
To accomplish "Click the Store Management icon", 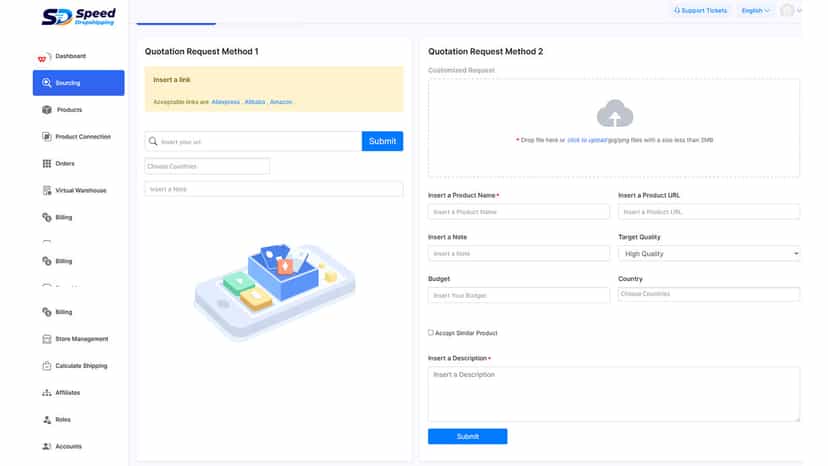I will coord(46,339).
